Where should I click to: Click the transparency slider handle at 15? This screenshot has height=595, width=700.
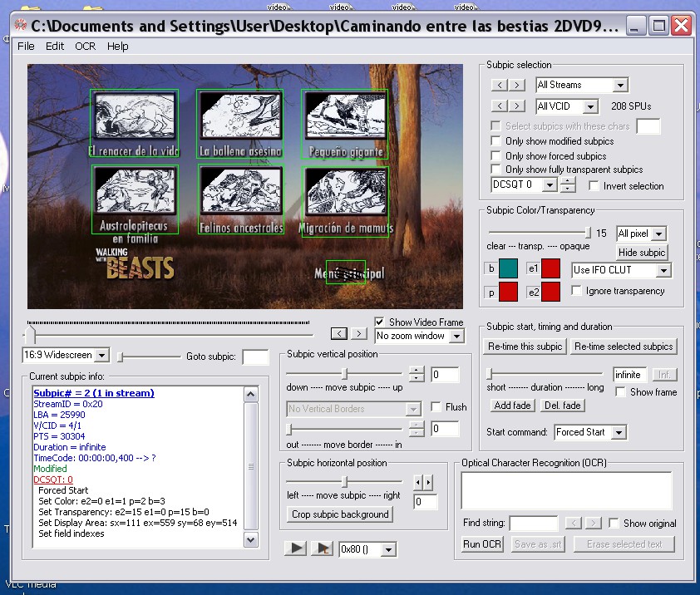[x=589, y=233]
